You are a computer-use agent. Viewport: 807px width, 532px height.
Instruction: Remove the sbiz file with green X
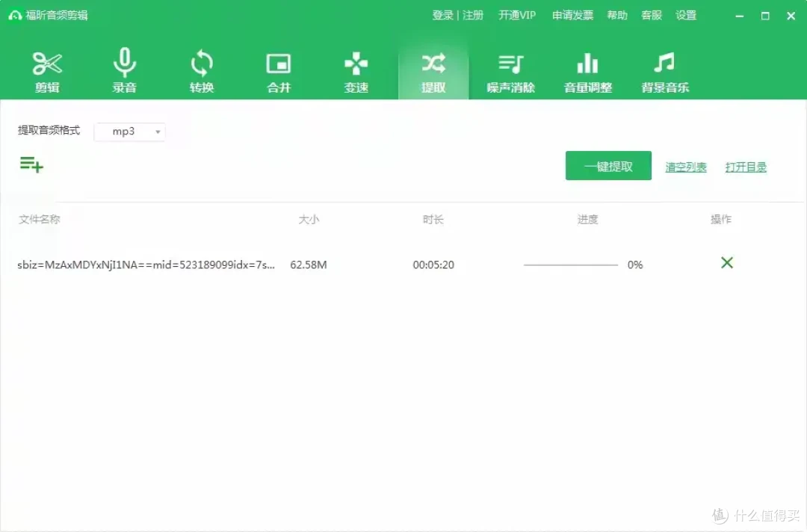[x=727, y=263]
